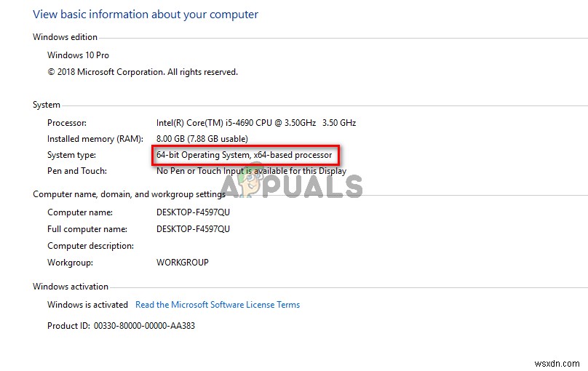Click the System type label
Screen dimensions: 588x371
point(71,155)
